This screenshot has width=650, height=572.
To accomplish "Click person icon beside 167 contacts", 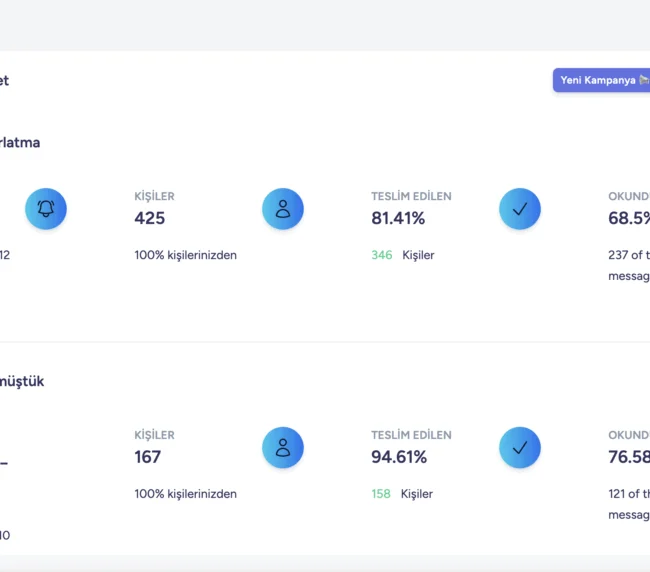I will [x=283, y=448].
